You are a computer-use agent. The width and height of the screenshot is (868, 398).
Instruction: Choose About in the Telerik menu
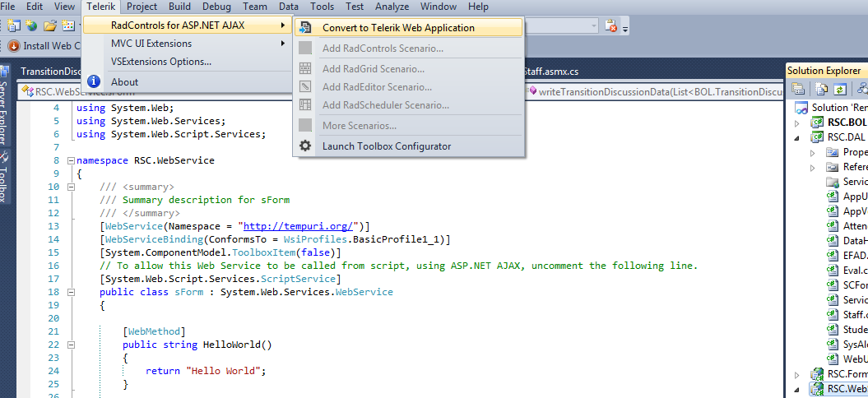pos(187,82)
